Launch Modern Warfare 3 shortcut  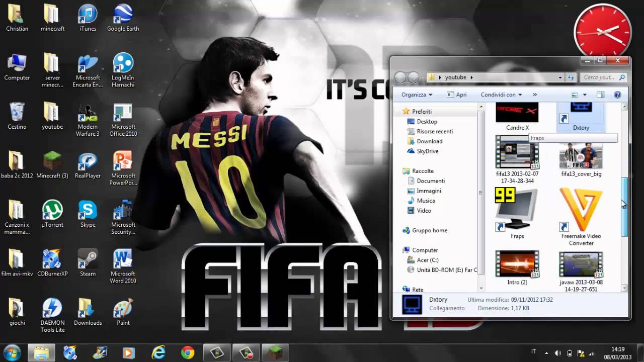coord(88,120)
